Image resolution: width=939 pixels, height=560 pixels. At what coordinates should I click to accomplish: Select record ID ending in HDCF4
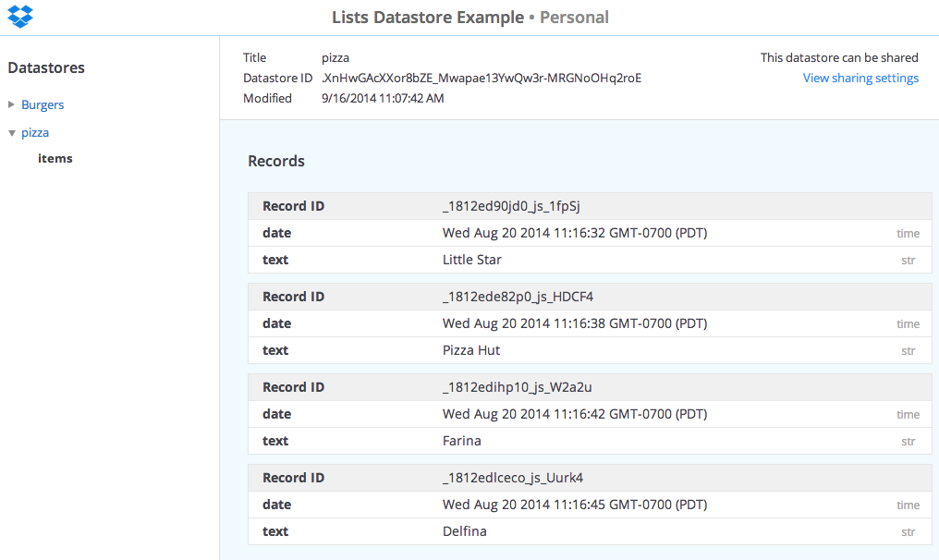(518, 297)
